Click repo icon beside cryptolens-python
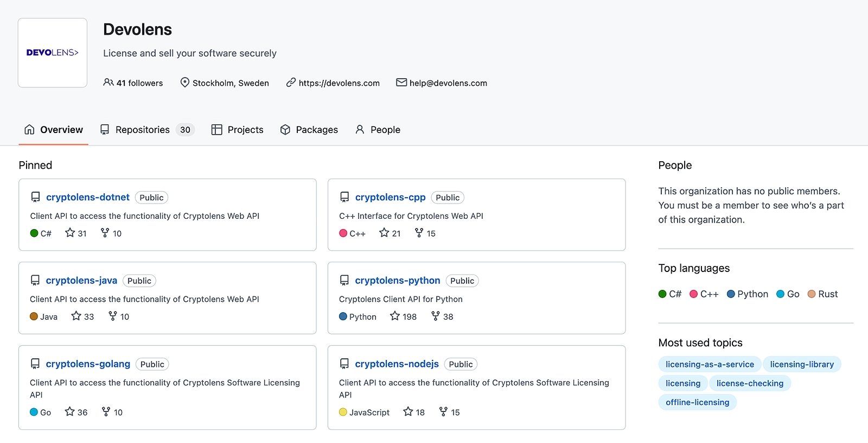 pos(344,280)
